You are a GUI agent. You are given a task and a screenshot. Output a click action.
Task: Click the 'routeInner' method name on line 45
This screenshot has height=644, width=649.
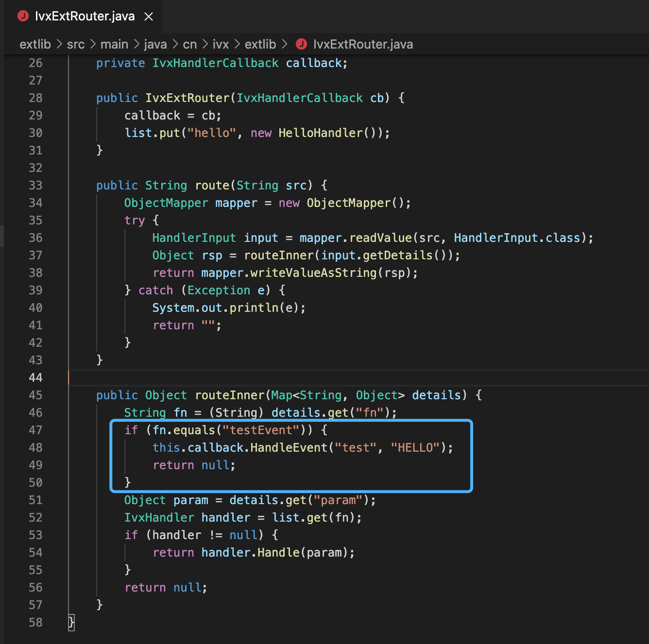(x=230, y=395)
